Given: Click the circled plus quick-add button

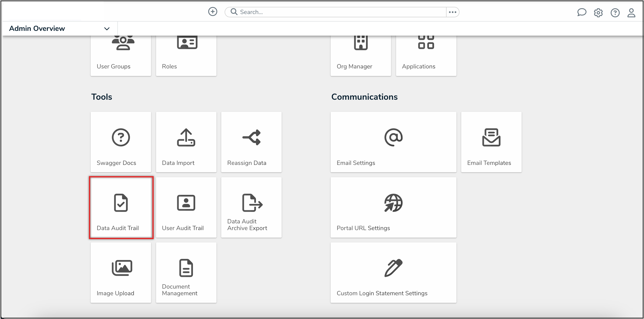Looking at the screenshot, I should click(x=213, y=11).
